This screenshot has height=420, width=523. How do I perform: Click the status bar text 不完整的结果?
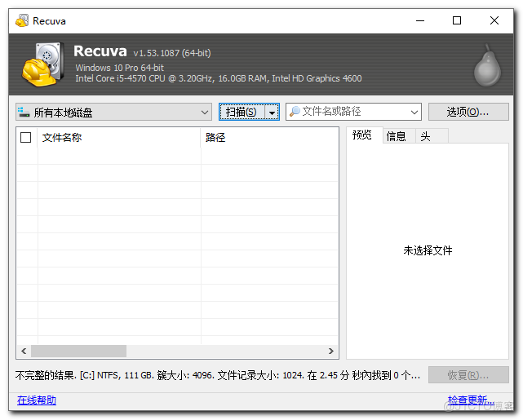pyautogui.click(x=46, y=375)
